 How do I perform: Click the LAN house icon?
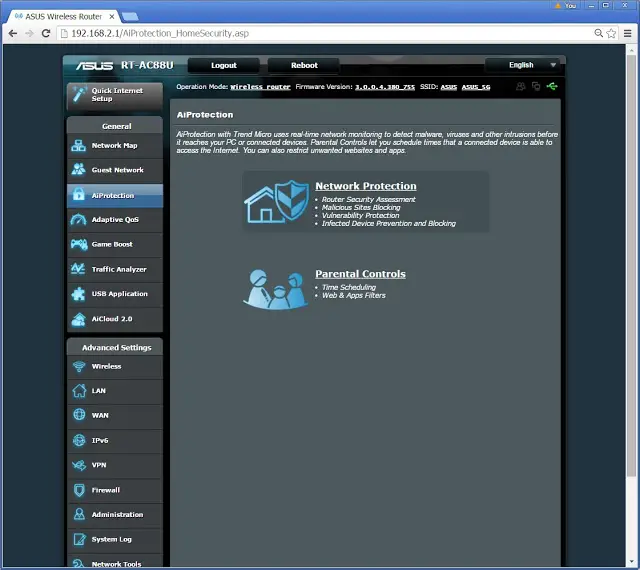click(x=79, y=391)
